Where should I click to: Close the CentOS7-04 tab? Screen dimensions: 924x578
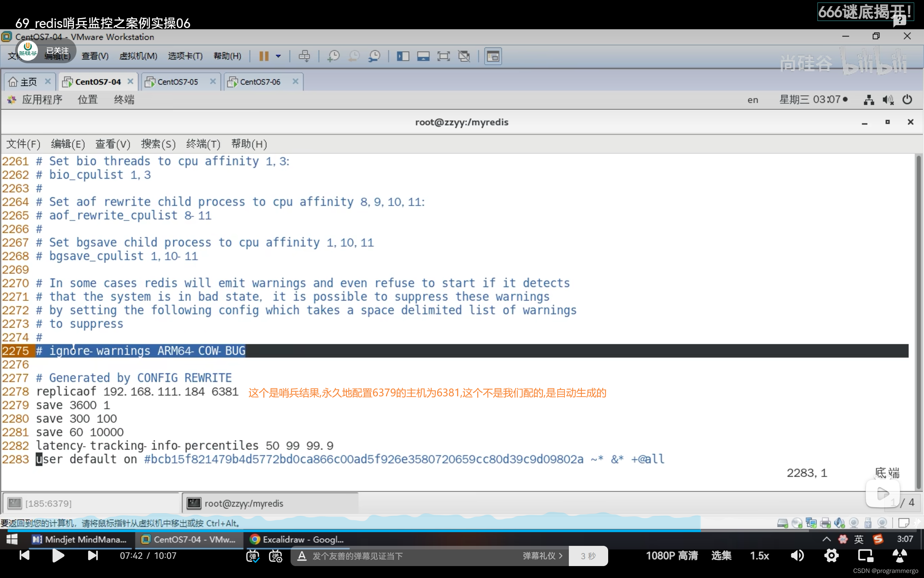130,81
